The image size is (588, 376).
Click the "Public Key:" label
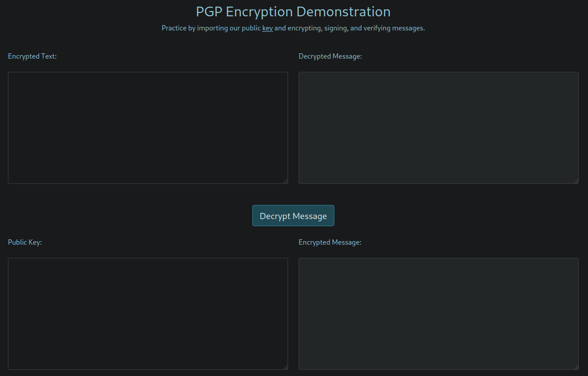tap(25, 242)
